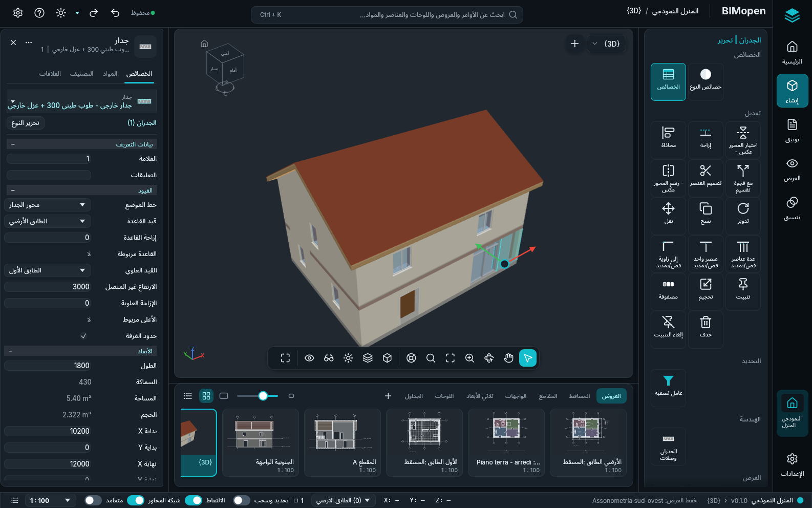Screen dimensions: 812x508
Task: Enable the تحديد وسحب switch
Action: (242, 500)
